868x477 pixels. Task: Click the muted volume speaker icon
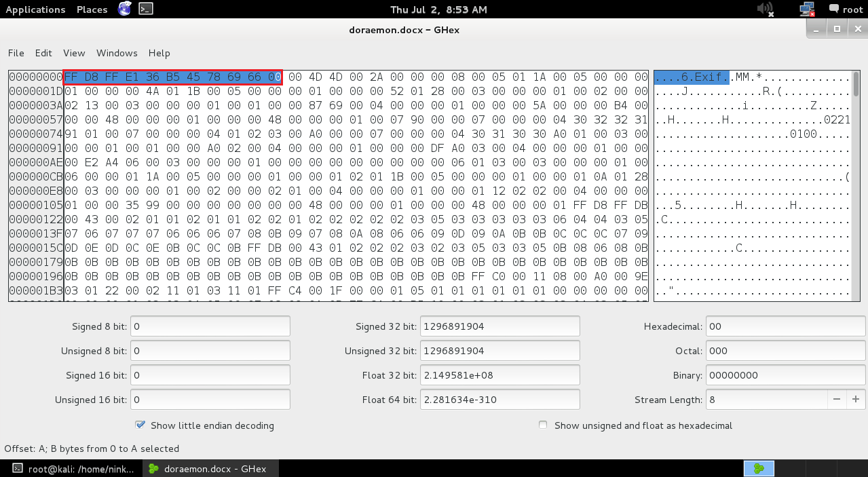(x=766, y=9)
